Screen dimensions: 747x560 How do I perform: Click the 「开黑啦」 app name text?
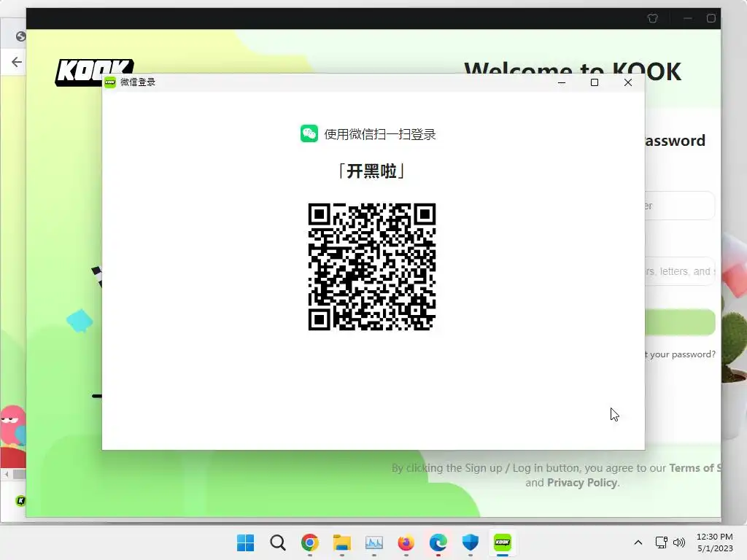(371, 171)
